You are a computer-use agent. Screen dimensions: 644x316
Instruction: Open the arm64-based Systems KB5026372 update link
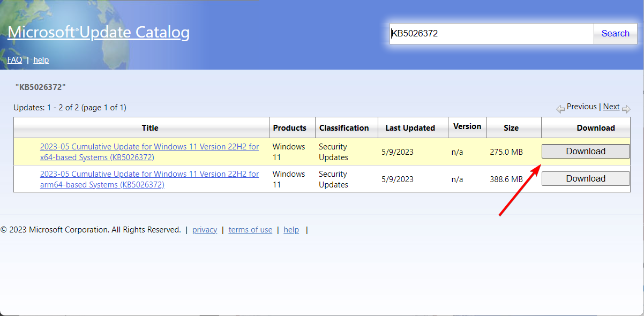tap(149, 179)
